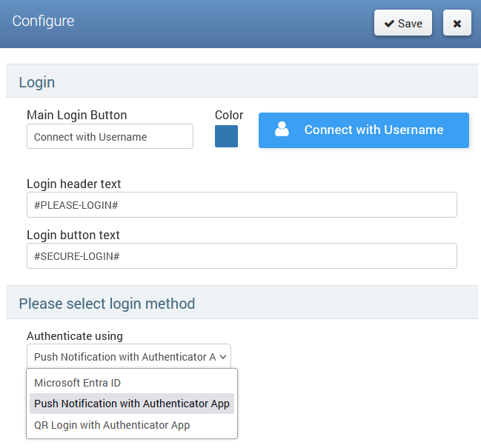Focus the Main Login Button text field
This screenshot has width=481, height=448.
click(110, 136)
